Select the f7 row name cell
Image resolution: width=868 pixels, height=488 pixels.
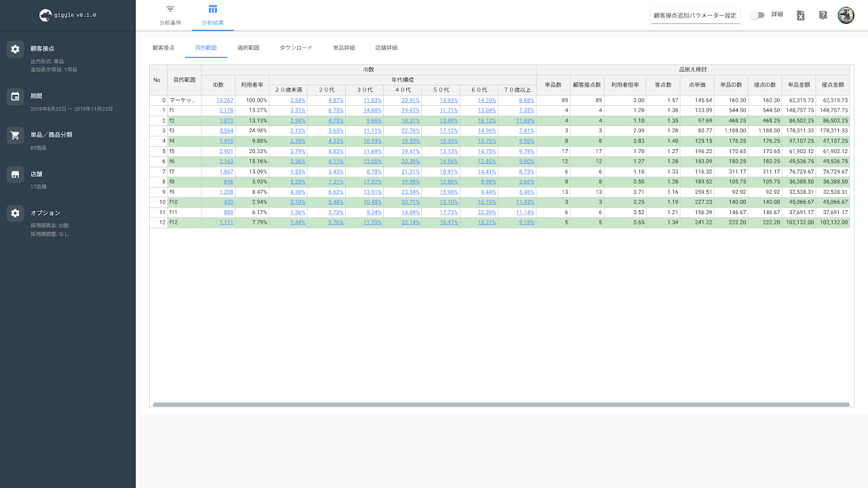tap(184, 171)
